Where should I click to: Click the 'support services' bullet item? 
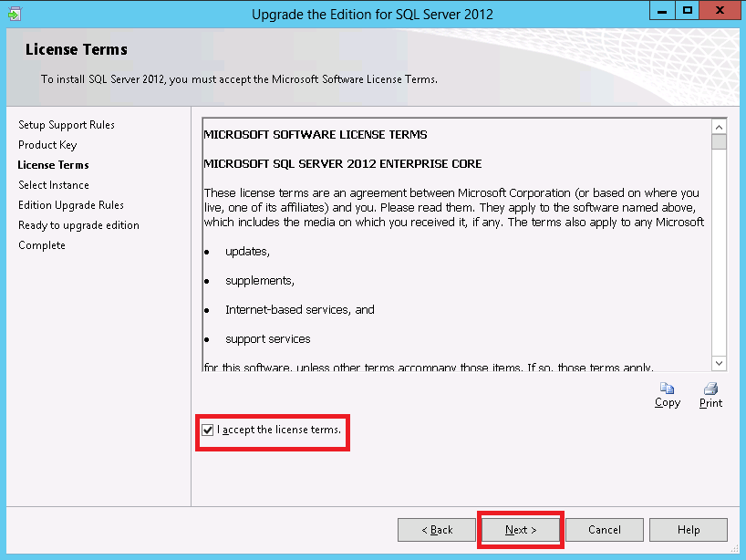click(x=268, y=338)
